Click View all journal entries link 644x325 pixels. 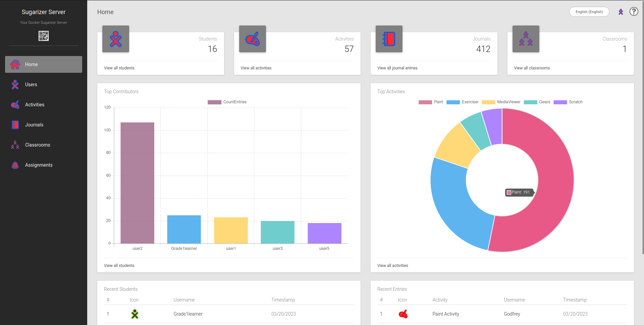click(x=397, y=68)
